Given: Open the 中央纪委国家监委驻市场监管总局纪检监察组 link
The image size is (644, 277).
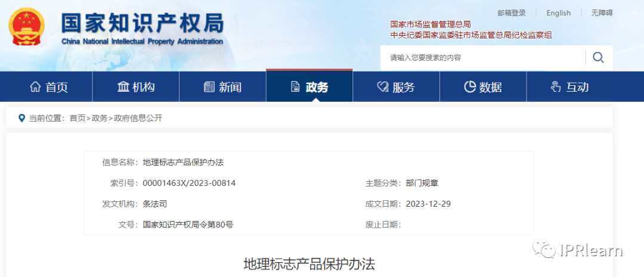Looking at the screenshot, I should tap(471, 35).
